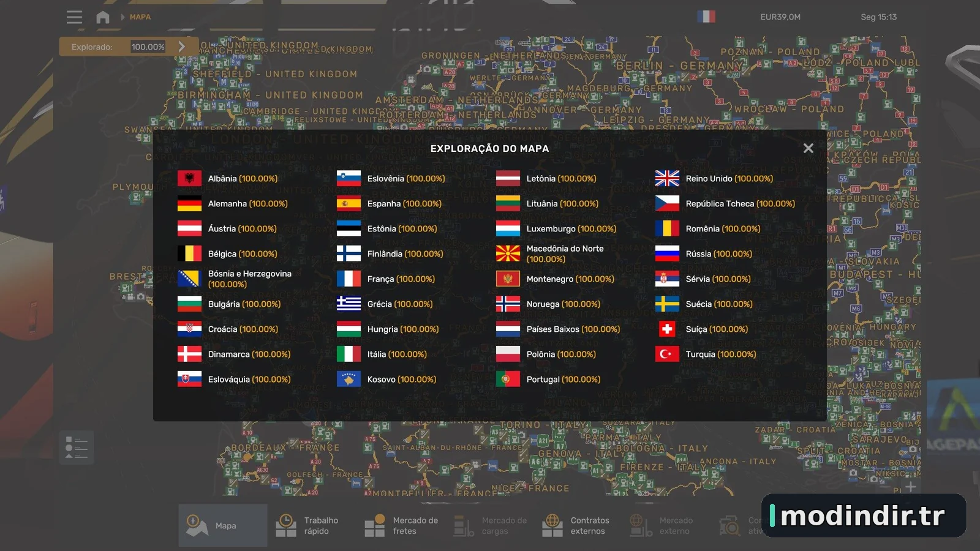Select the República Tcheca (100.00%) entry

725,203
